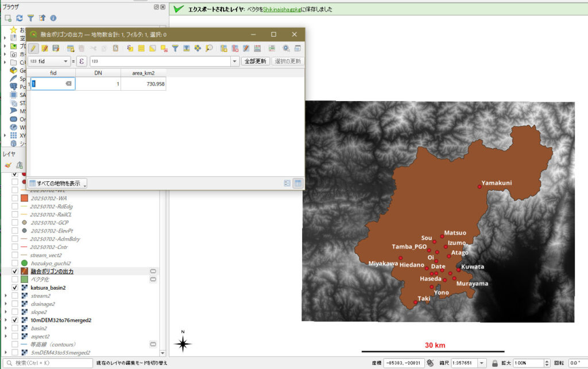
Task: Click the filter funnel icon in table toolbar
Action: pos(175,49)
